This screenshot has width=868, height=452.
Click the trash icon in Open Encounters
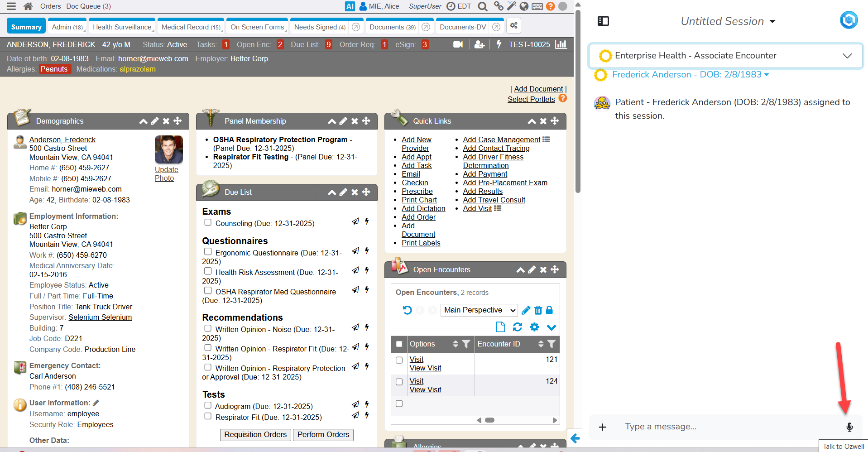coord(538,310)
